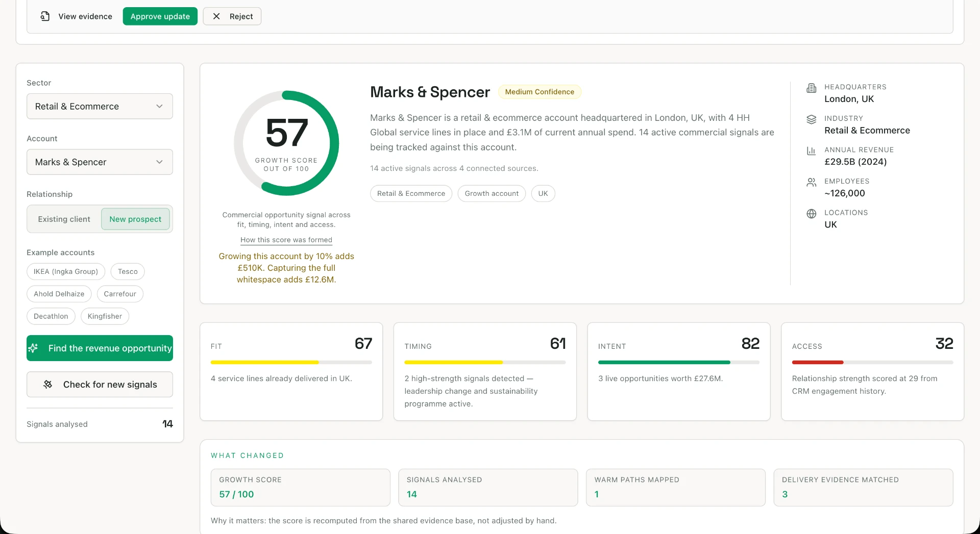Open View evidence
980x534 pixels.
point(76,16)
